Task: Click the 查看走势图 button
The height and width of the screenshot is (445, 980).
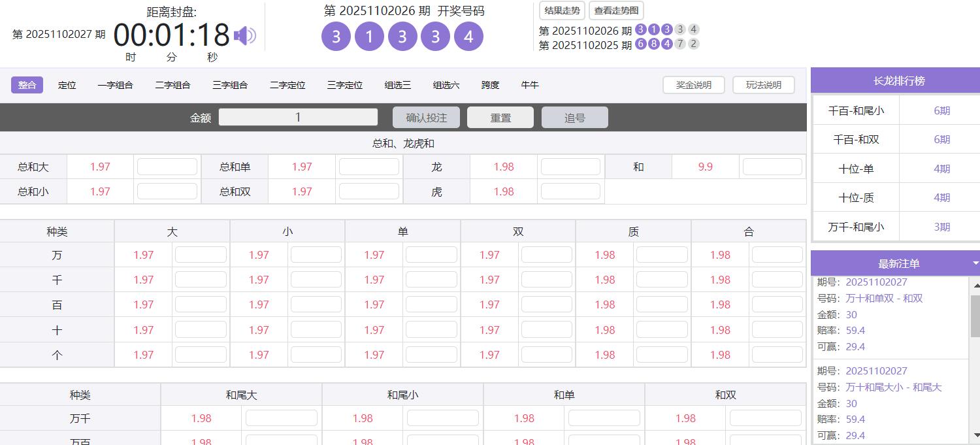Action: coord(615,10)
